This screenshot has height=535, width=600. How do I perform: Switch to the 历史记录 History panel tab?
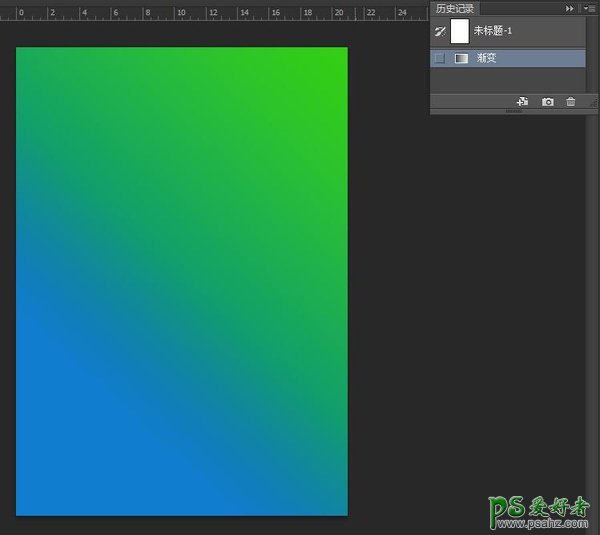click(455, 8)
